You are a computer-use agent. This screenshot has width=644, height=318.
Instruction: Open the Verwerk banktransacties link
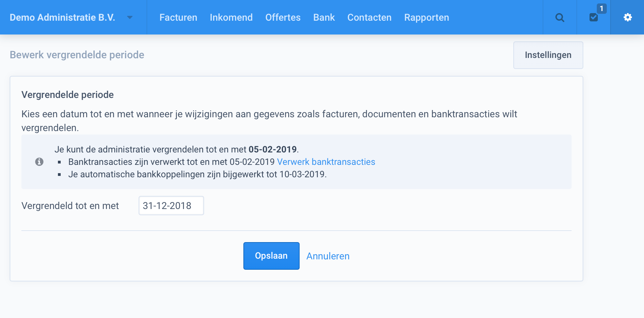tap(326, 161)
